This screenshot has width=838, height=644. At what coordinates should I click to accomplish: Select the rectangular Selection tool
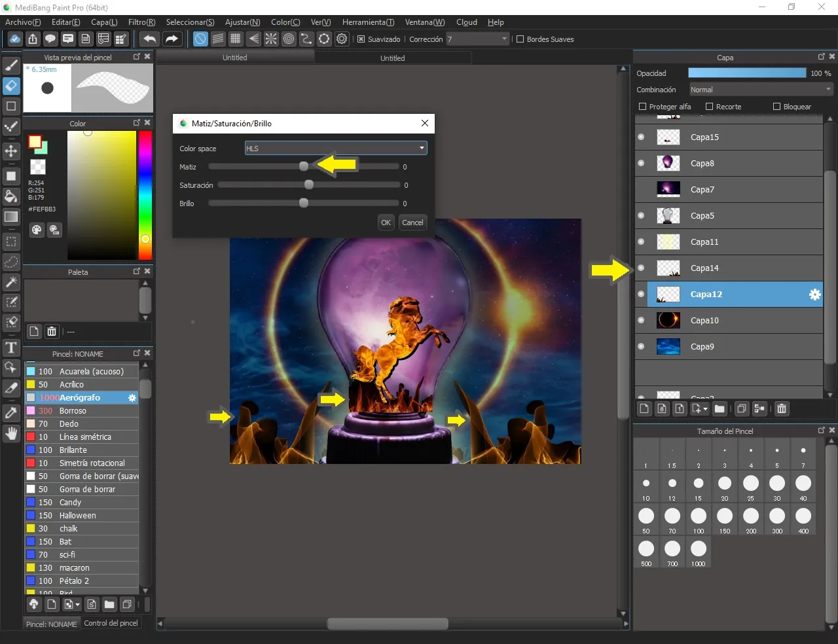[x=11, y=241]
